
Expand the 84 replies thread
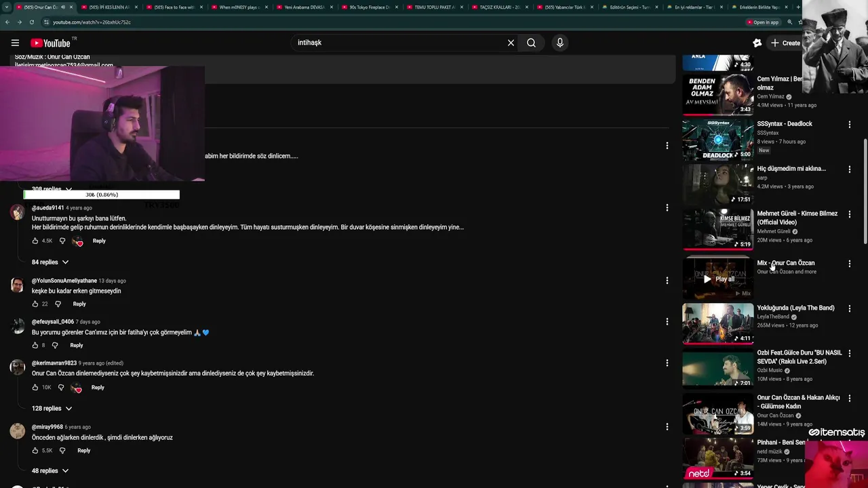pos(50,262)
